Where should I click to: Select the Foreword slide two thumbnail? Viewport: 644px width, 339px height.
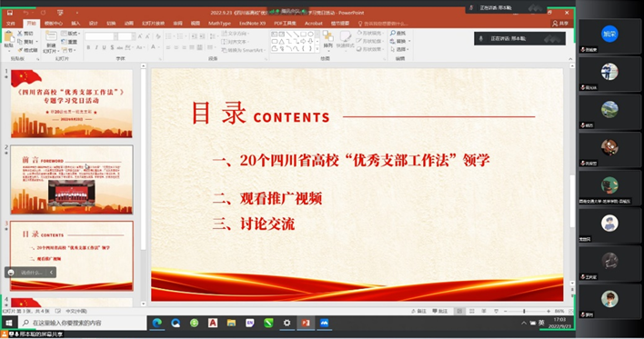pyautogui.click(x=72, y=179)
